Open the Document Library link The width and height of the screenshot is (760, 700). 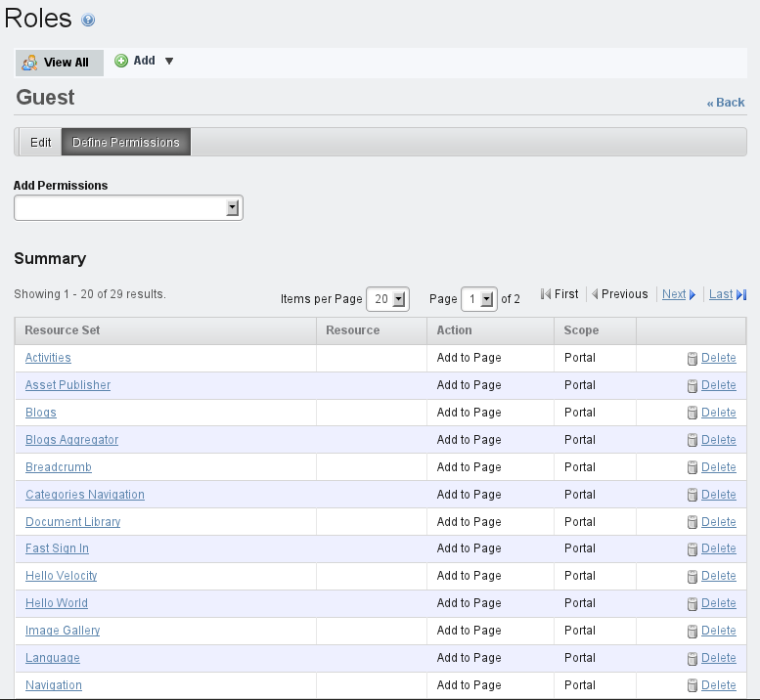point(72,522)
